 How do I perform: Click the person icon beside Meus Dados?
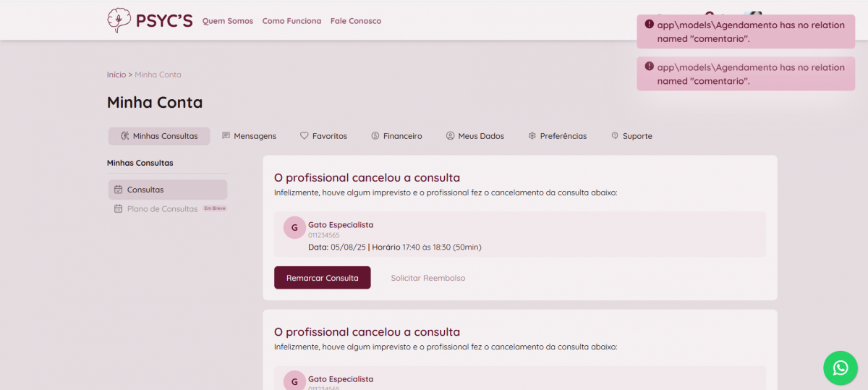coord(450,136)
